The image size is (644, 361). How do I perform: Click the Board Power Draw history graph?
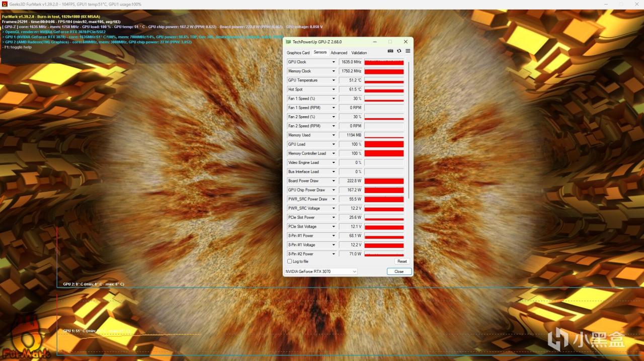(384, 181)
